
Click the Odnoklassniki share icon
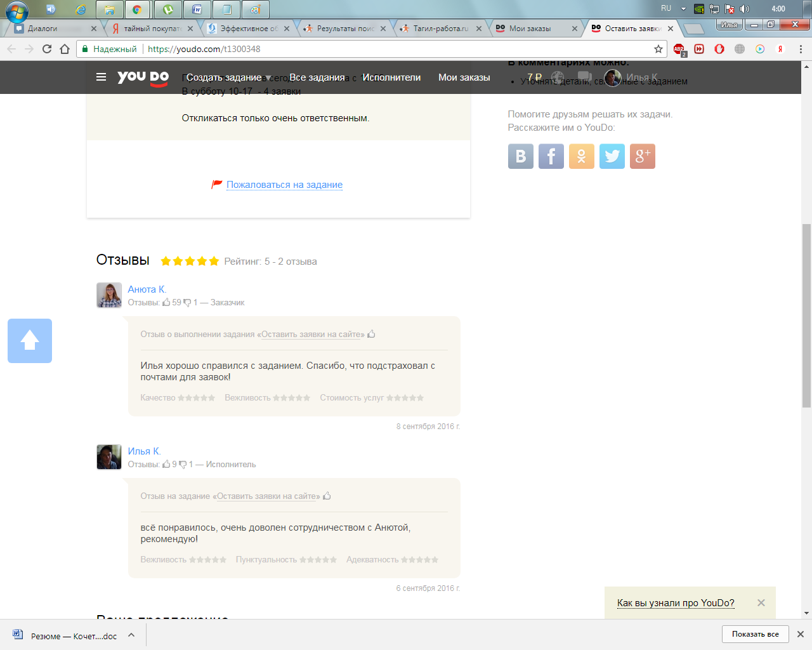pos(581,156)
